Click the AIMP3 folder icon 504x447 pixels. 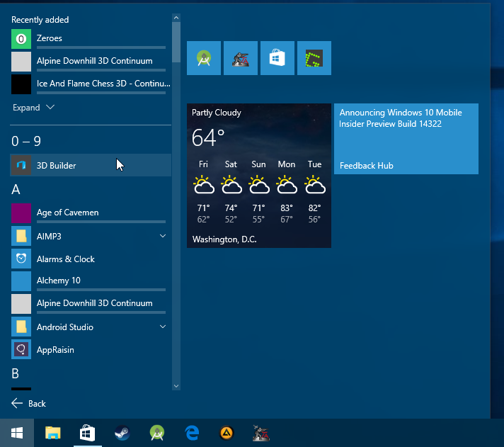click(x=21, y=236)
